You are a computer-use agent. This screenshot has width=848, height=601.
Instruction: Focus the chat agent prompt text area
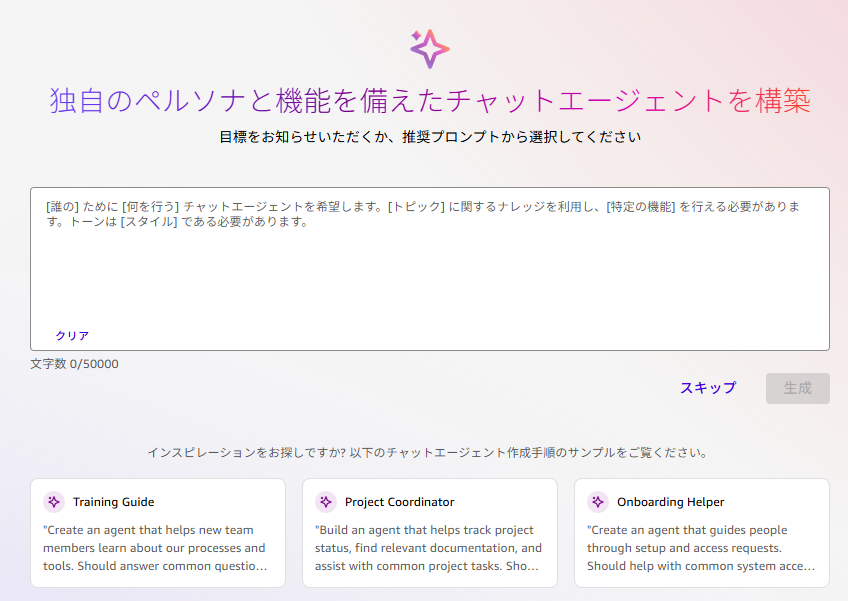pyautogui.click(x=429, y=269)
